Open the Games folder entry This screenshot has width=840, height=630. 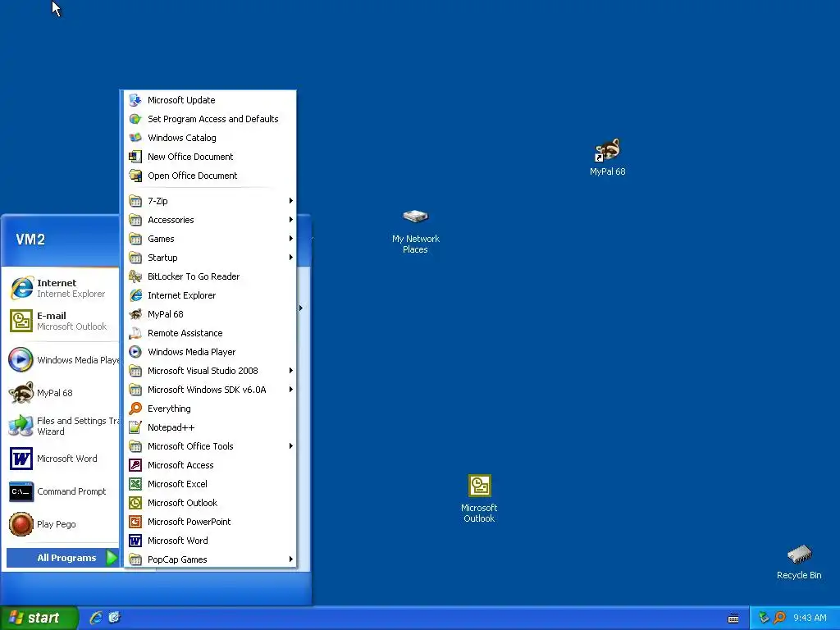tap(209, 239)
